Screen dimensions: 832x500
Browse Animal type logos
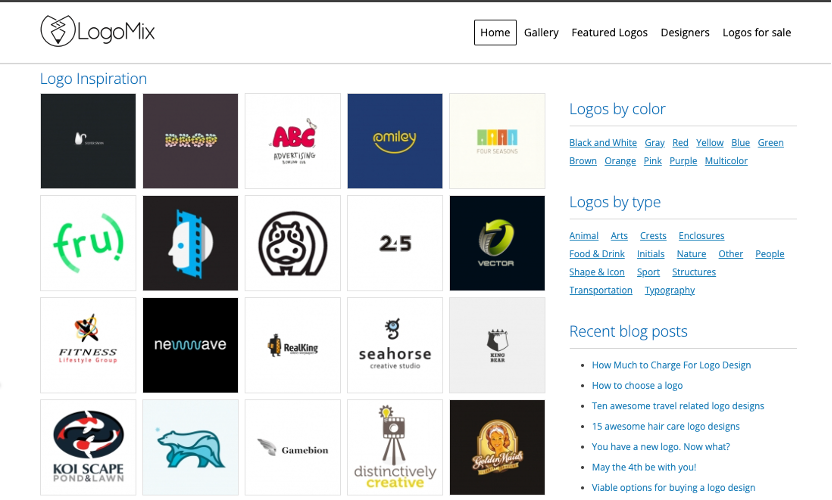coord(584,236)
